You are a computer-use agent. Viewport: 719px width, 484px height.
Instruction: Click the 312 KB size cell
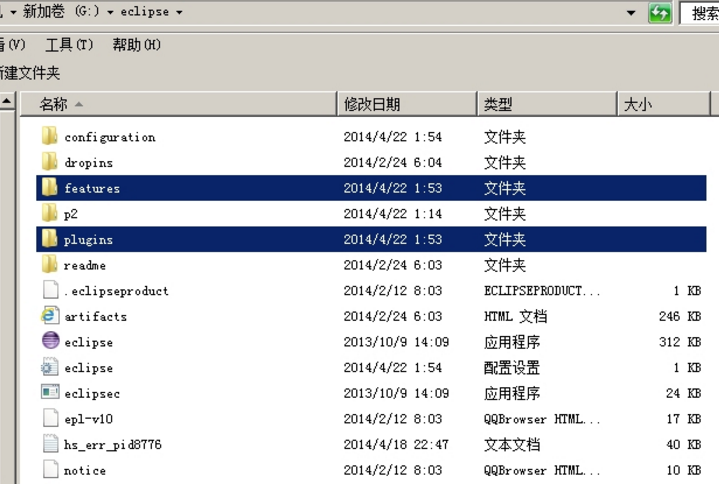tap(680, 342)
